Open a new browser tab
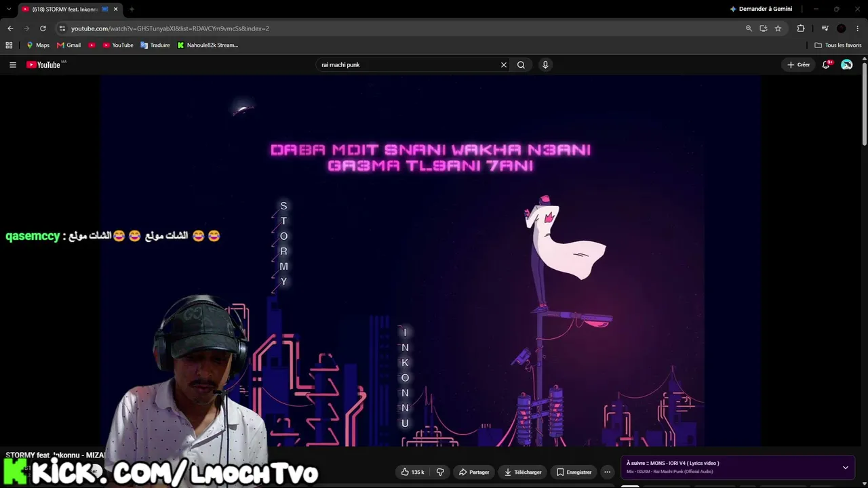This screenshot has height=488, width=868. tap(132, 9)
